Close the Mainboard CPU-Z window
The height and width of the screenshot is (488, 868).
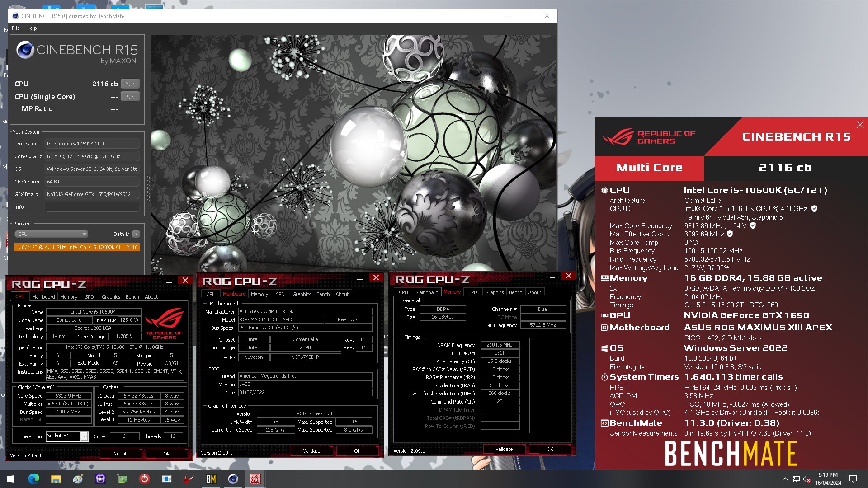[376, 278]
